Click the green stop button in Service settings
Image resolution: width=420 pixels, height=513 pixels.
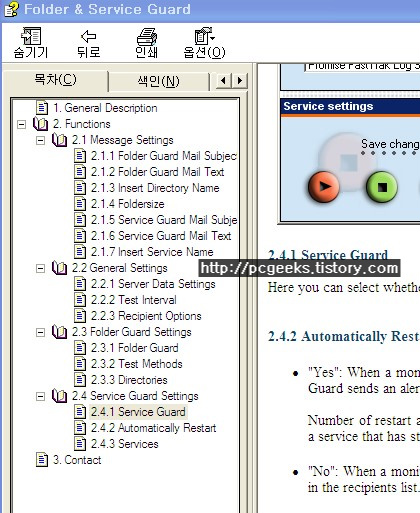(382, 187)
